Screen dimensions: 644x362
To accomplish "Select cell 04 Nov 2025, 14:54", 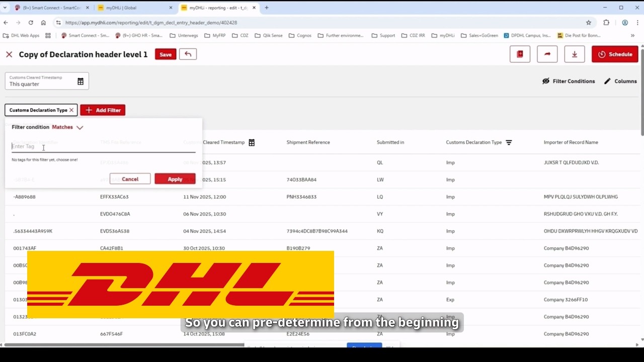I will tap(204, 231).
